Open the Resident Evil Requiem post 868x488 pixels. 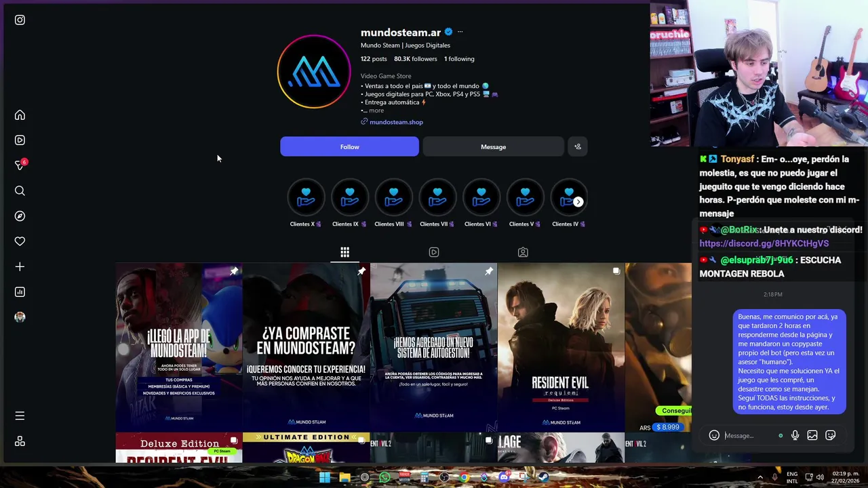click(x=561, y=347)
